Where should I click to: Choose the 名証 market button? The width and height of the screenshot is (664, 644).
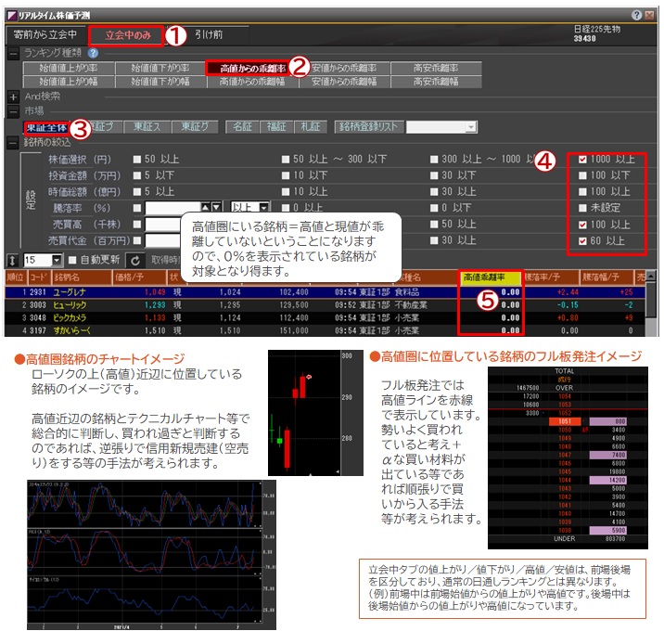[x=242, y=127]
